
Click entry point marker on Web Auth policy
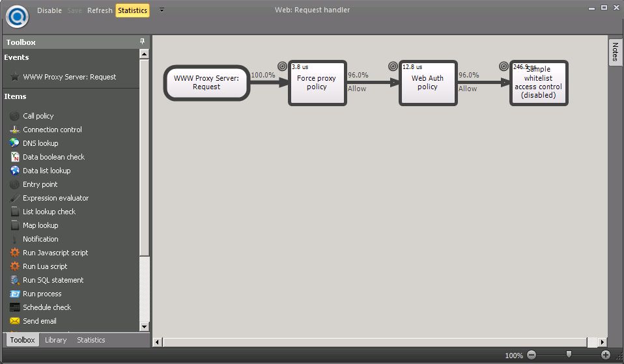pyautogui.click(x=393, y=66)
